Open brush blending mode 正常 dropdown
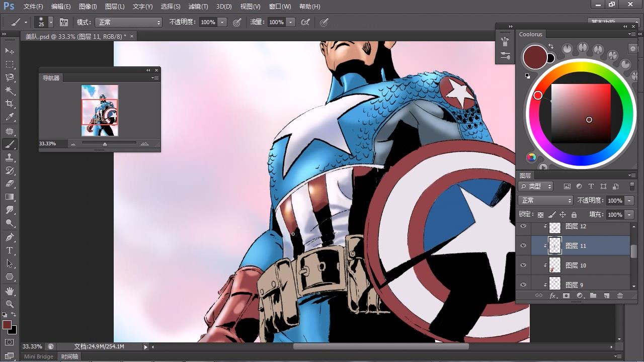Image resolution: width=644 pixels, height=362 pixels. click(129, 22)
